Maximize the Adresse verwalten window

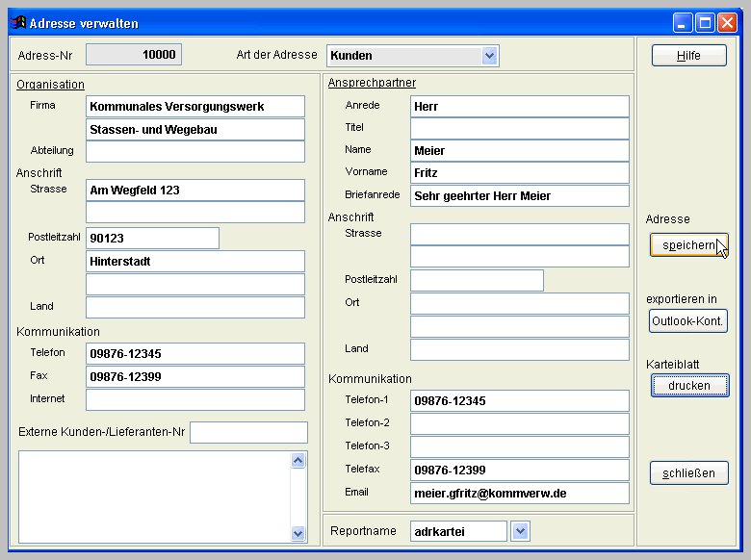point(705,22)
